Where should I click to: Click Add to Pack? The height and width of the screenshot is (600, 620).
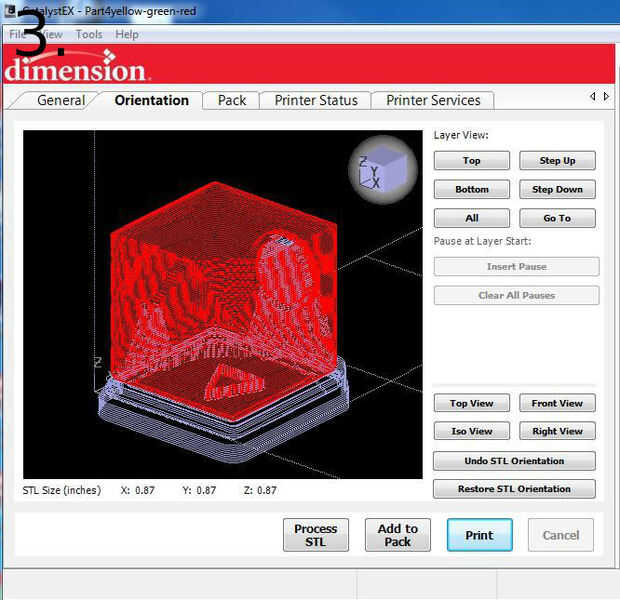pos(398,535)
